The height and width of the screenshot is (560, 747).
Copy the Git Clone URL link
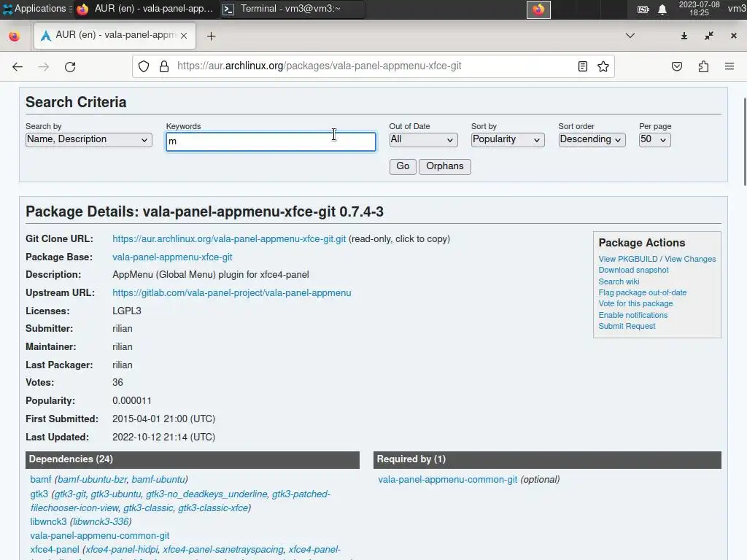click(x=229, y=239)
